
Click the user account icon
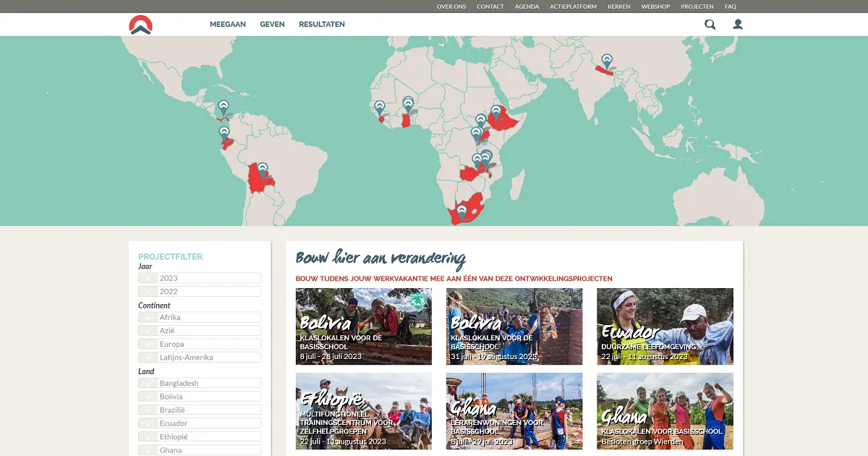pyautogui.click(x=738, y=25)
